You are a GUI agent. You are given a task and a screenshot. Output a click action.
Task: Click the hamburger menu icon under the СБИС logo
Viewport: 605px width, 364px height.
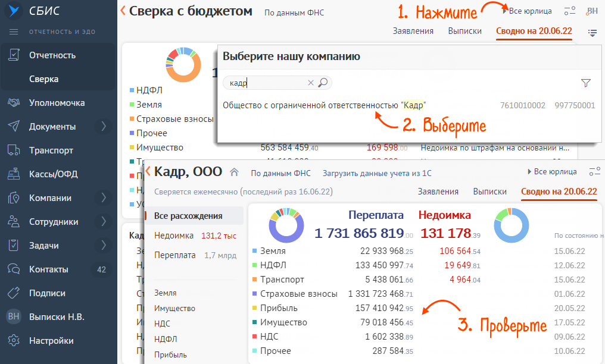coord(14,32)
